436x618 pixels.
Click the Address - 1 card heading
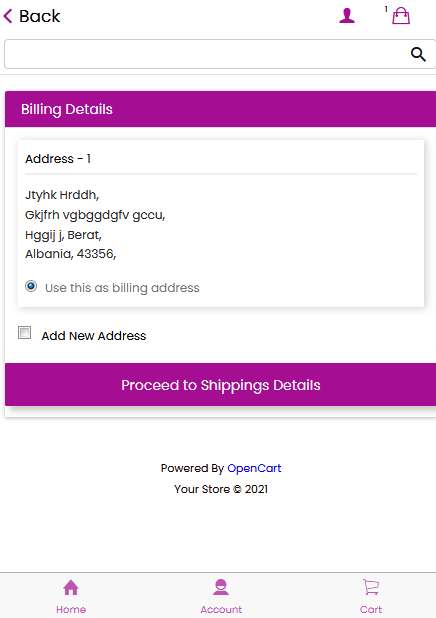coord(58,159)
